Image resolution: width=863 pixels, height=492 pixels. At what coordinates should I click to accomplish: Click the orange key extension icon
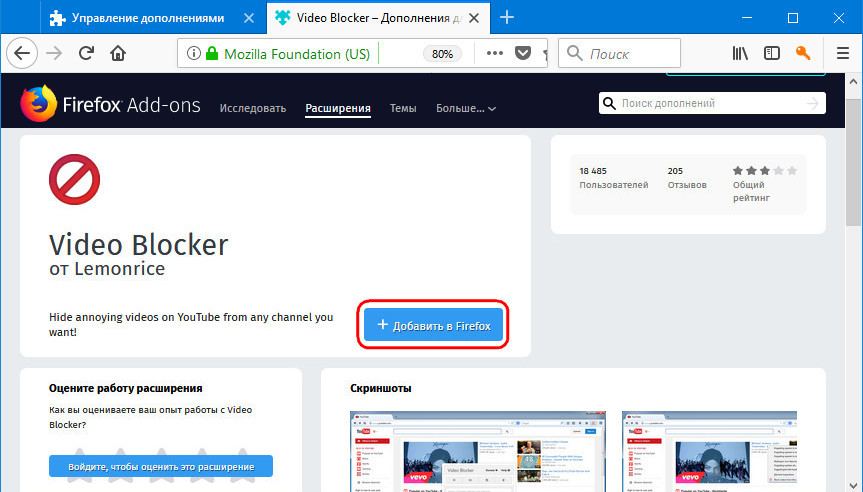click(803, 53)
